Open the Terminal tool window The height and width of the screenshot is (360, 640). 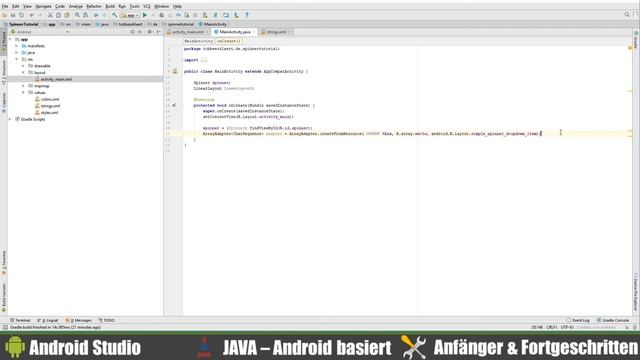coord(20,320)
